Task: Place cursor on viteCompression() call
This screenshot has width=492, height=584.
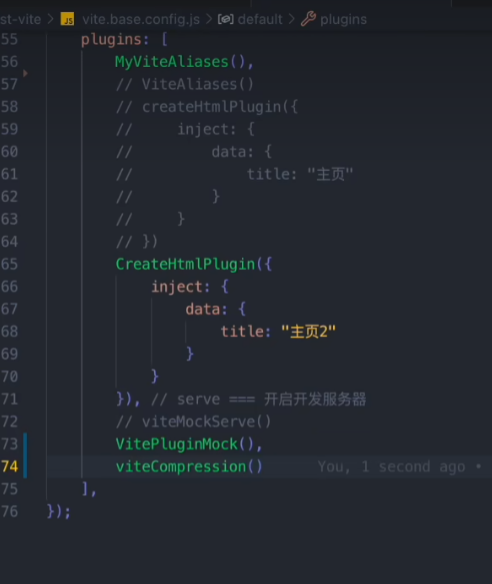Action: [x=189, y=467]
